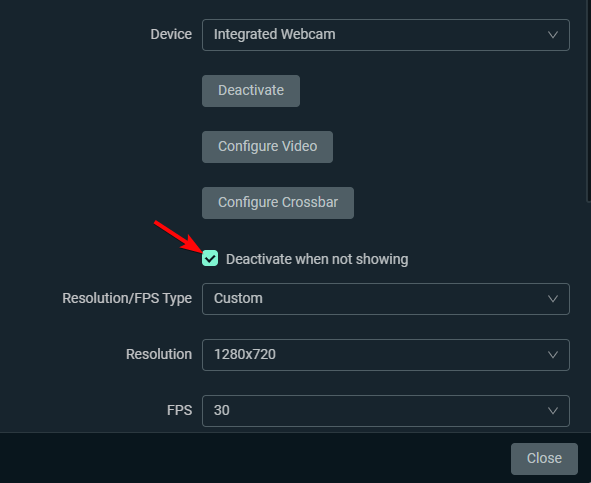This screenshot has width=591, height=483.
Task: Click the 'Deactivate when not showing' label text
Action: click(x=317, y=259)
